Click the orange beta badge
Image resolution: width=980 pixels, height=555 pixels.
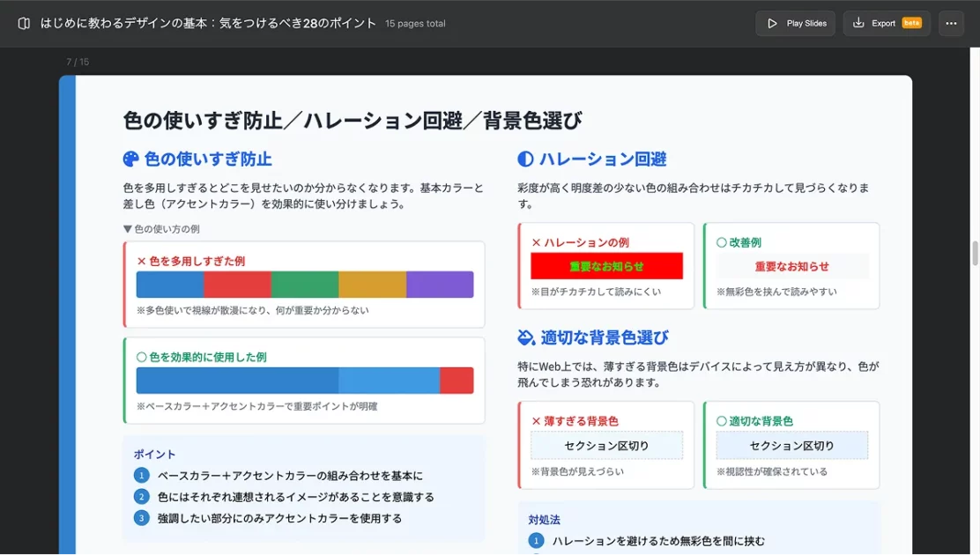[911, 23]
